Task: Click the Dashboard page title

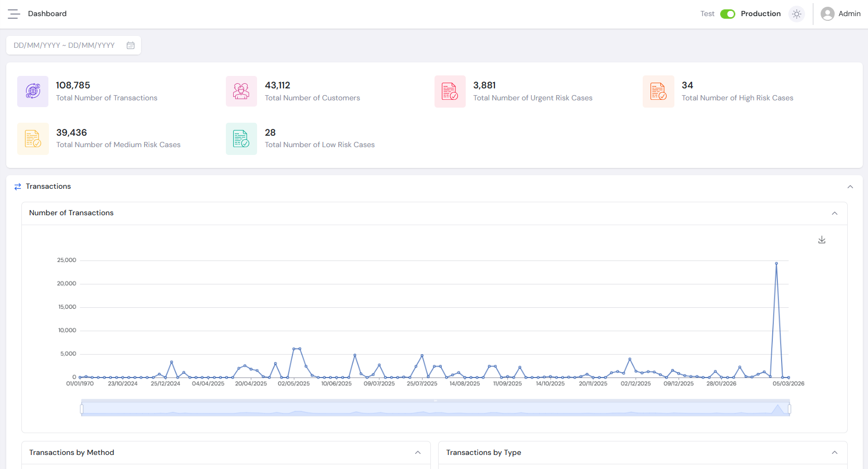Action: pyautogui.click(x=47, y=14)
